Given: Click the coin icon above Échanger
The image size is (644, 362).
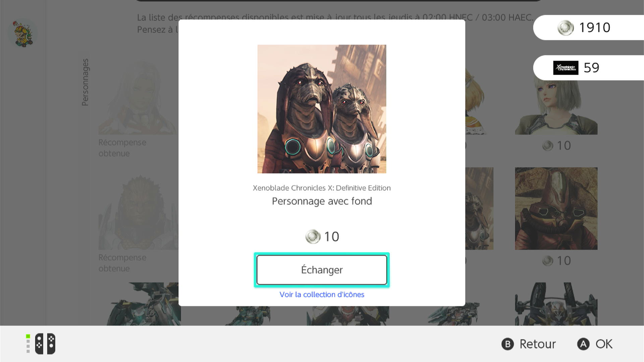Looking at the screenshot, I should coord(313,237).
